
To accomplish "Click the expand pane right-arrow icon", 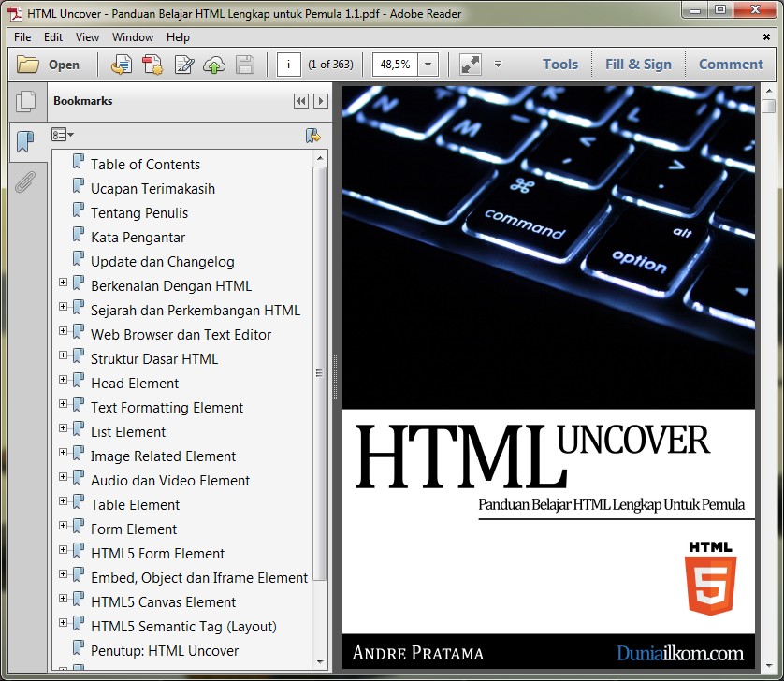I will point(321,101).
